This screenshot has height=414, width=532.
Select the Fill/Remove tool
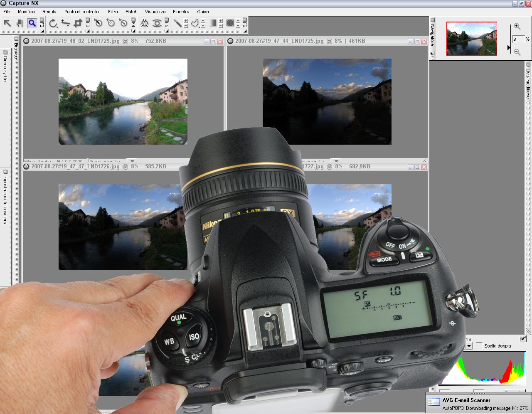(x=230, y=23)
